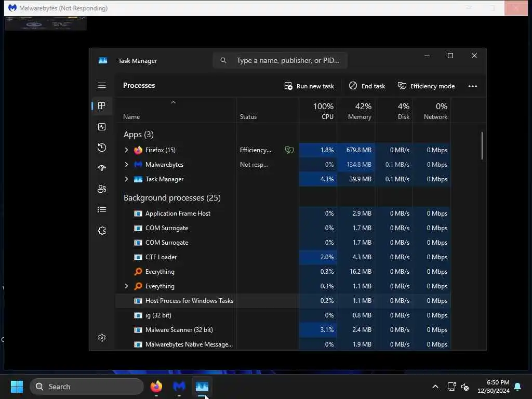Click the Apps (3) group header
The width and height of the screenshot is (532, 399).
pyautogui.click(x=138, y=135)
